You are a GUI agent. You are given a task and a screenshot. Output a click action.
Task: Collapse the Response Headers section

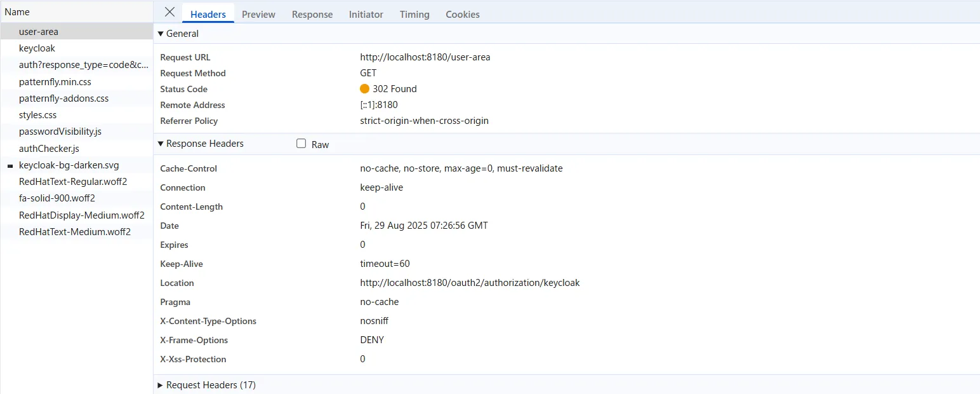[x=161, y=144]
